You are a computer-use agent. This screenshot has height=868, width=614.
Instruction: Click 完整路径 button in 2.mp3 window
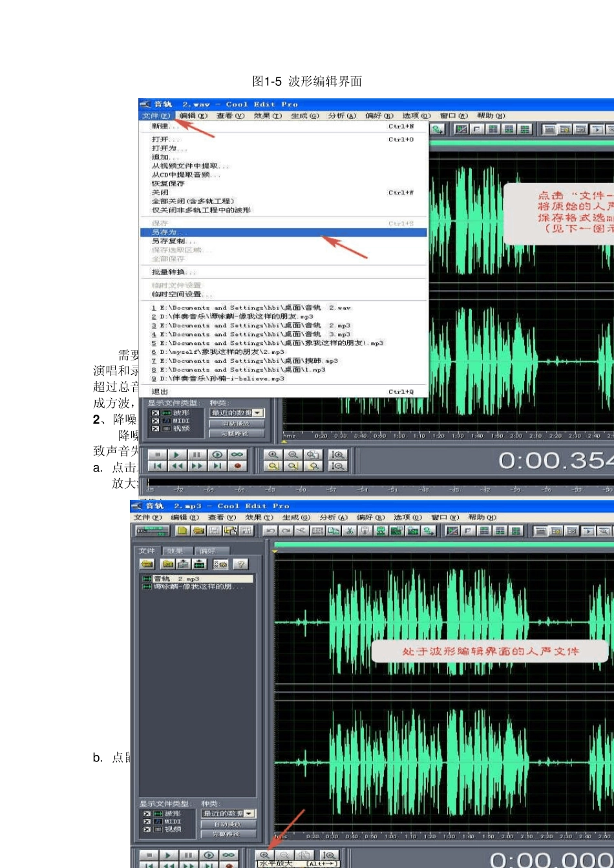228,834
